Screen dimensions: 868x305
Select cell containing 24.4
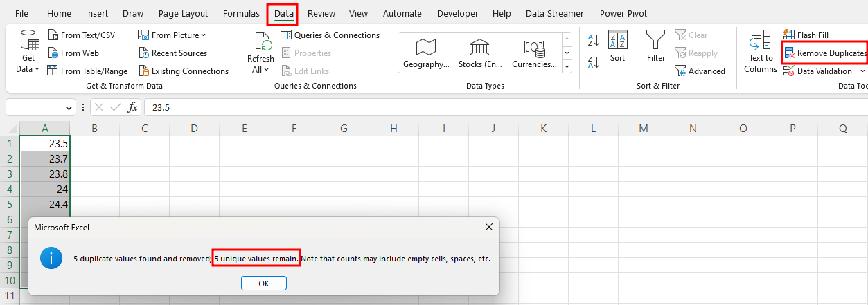tap(45, 205)
